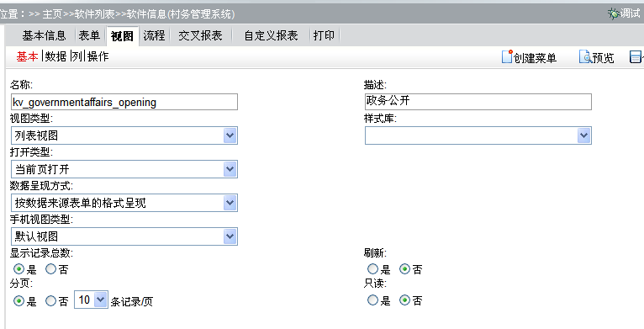Click the 名称 input field
644x329 pixels.
click(x=124, y=102)
